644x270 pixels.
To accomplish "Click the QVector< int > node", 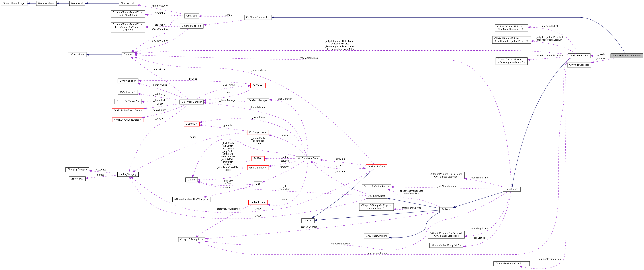I will click(x=128, y=92).
